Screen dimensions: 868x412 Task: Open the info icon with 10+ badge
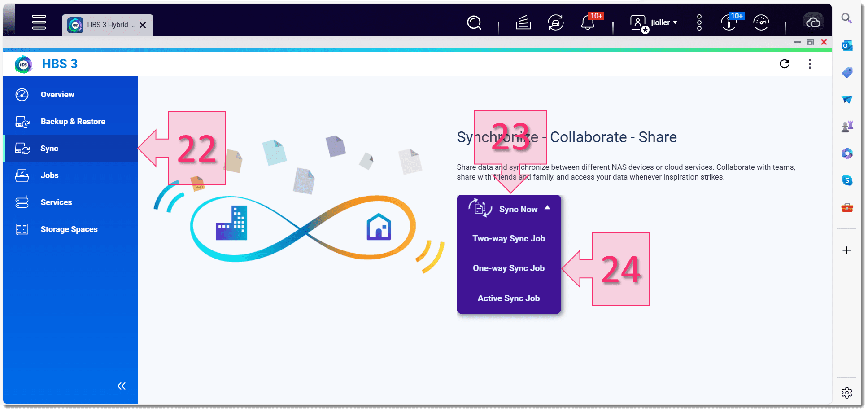pos(729,22)
